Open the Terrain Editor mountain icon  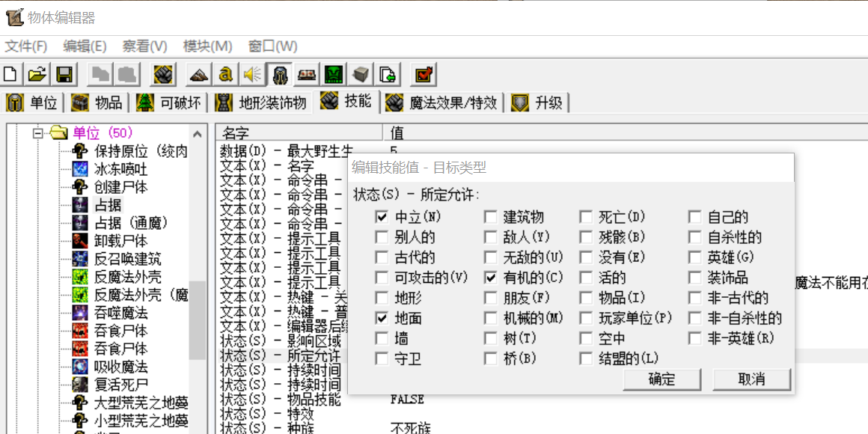point(198,74)
